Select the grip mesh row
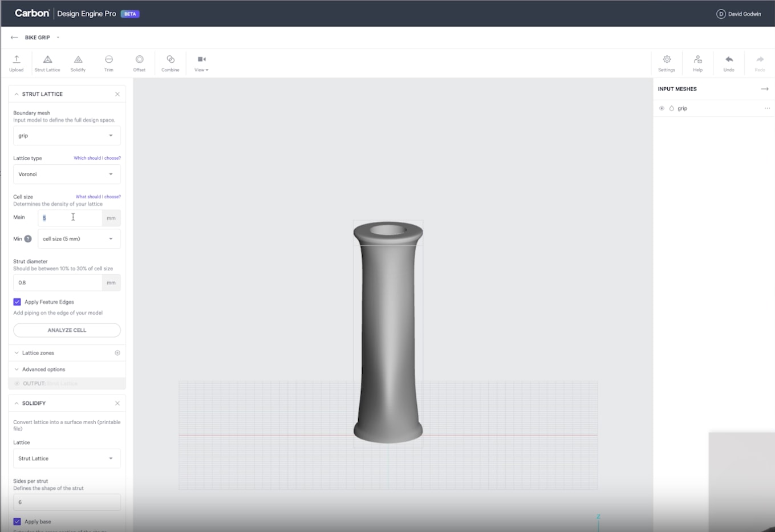Image resolution: width=775 pixels, height=532 pixels. (x=714, y=108)
